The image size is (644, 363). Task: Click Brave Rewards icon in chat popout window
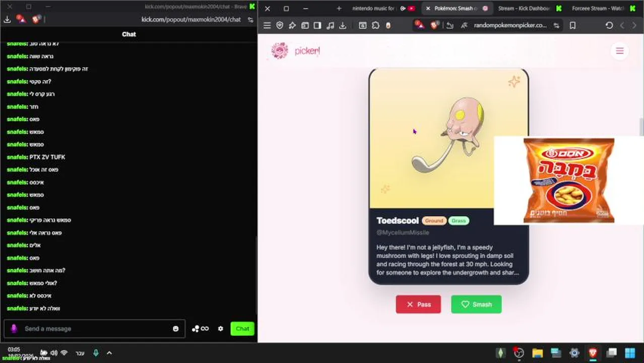[x=21, y=19]
